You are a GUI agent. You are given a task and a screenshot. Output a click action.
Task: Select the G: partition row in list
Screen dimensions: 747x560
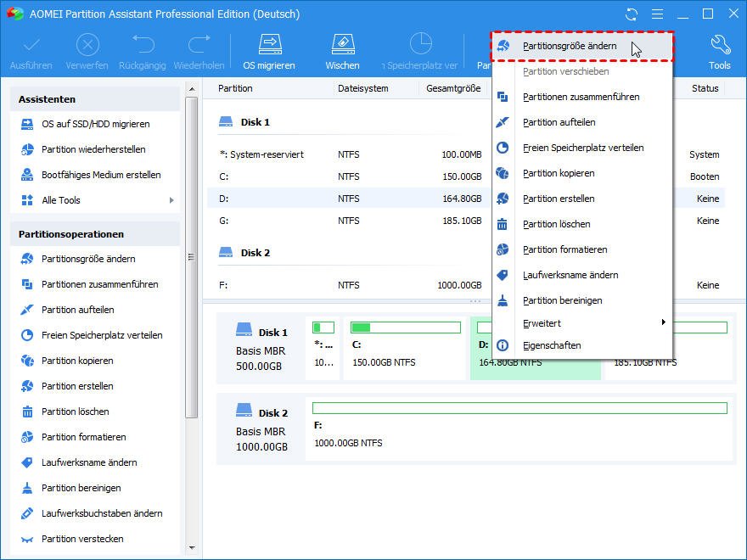pos(350,221)
